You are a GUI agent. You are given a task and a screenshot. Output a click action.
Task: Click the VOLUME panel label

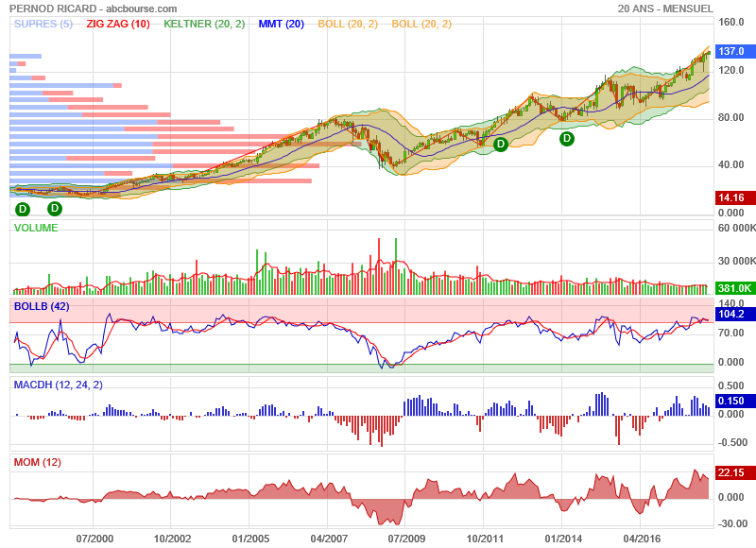pyautogui.click(x=36, y=228)
